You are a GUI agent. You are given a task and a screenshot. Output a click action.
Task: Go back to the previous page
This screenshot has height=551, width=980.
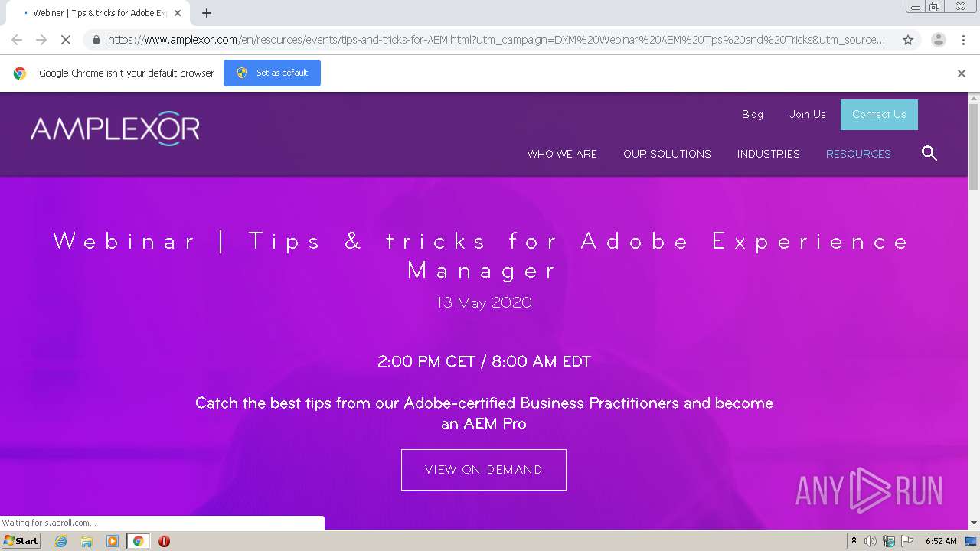(17, 40)
